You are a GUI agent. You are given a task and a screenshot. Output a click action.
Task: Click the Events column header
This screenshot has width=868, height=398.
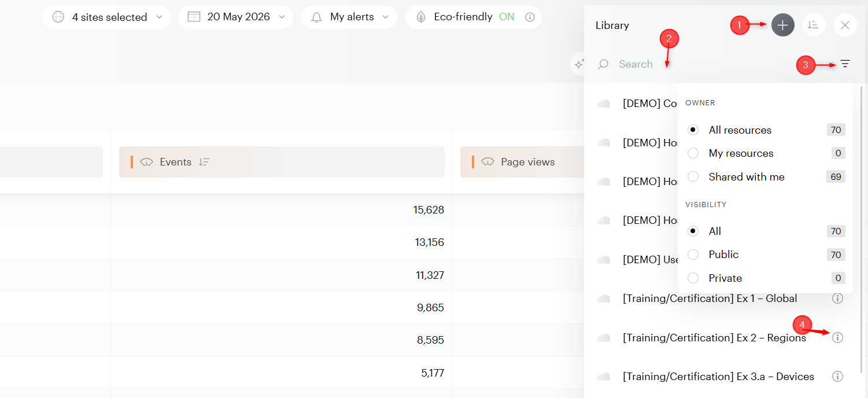pyautogui.click(x=282, y=162)
